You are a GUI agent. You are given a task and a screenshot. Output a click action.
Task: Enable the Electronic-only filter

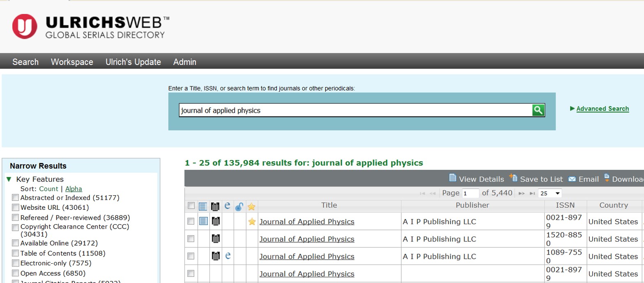[x=16, y=263]
